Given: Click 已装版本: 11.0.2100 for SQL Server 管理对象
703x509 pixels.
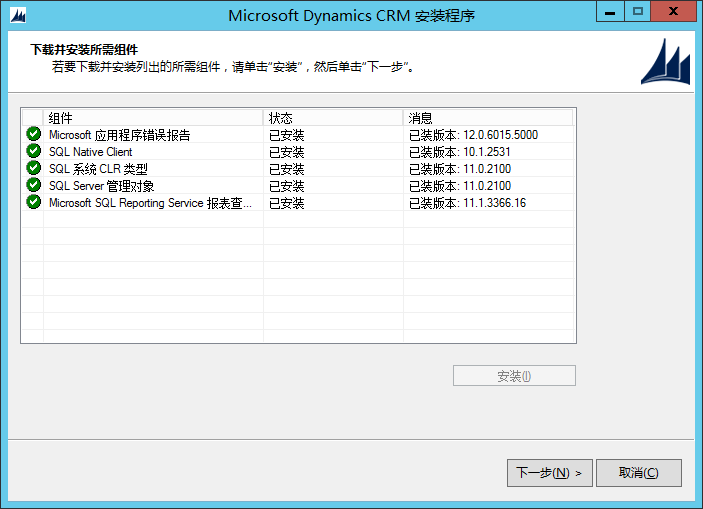Looking at the screenshot, I should tap(460, 186).
